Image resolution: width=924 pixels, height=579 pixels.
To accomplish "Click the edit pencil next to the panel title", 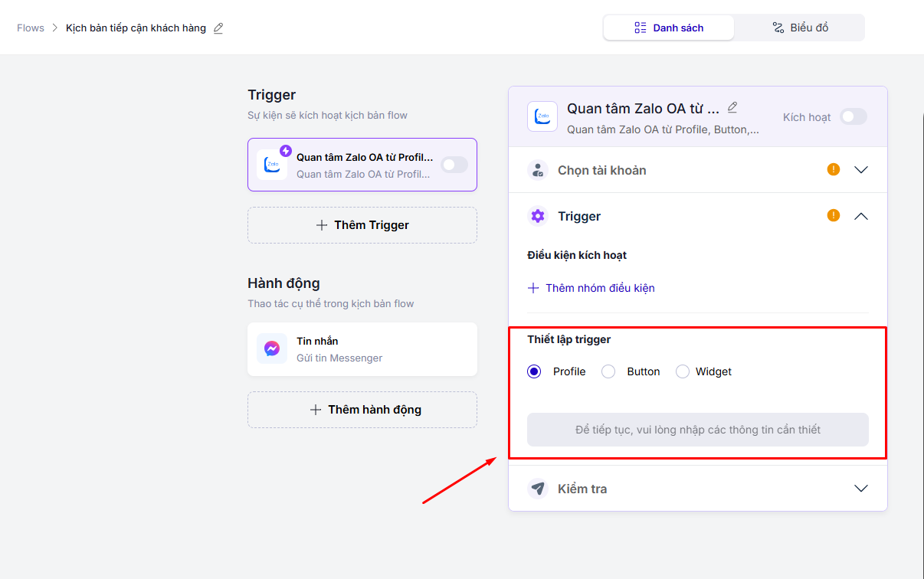I will point(732,107).
